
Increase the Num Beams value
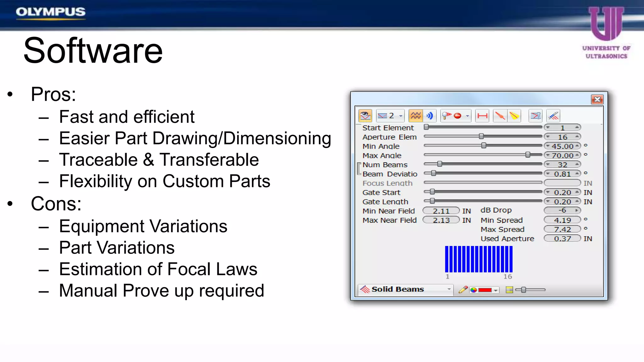click(x=577, y=164)
